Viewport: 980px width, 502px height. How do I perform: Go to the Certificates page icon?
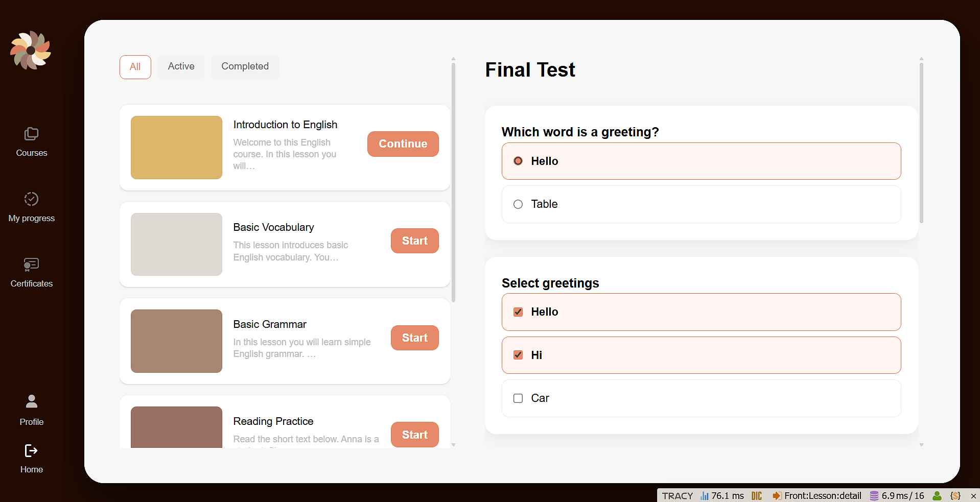coord(31,265)
